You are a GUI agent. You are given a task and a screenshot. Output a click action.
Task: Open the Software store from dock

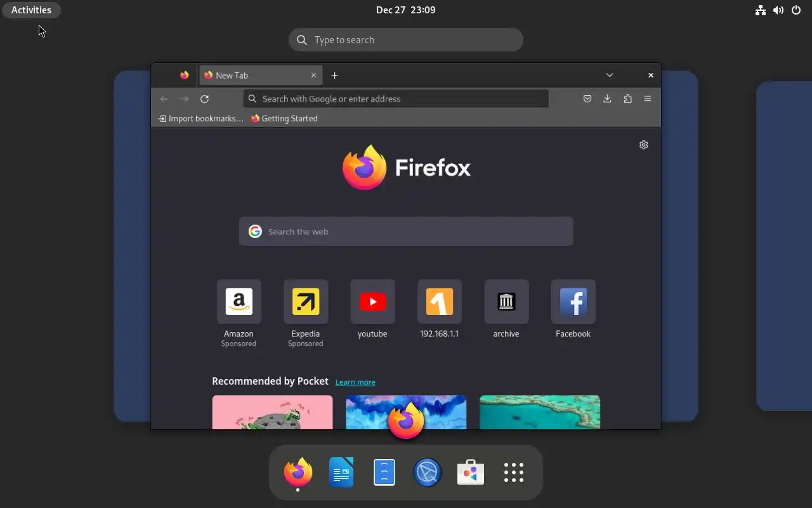click(x=471, y=472)
